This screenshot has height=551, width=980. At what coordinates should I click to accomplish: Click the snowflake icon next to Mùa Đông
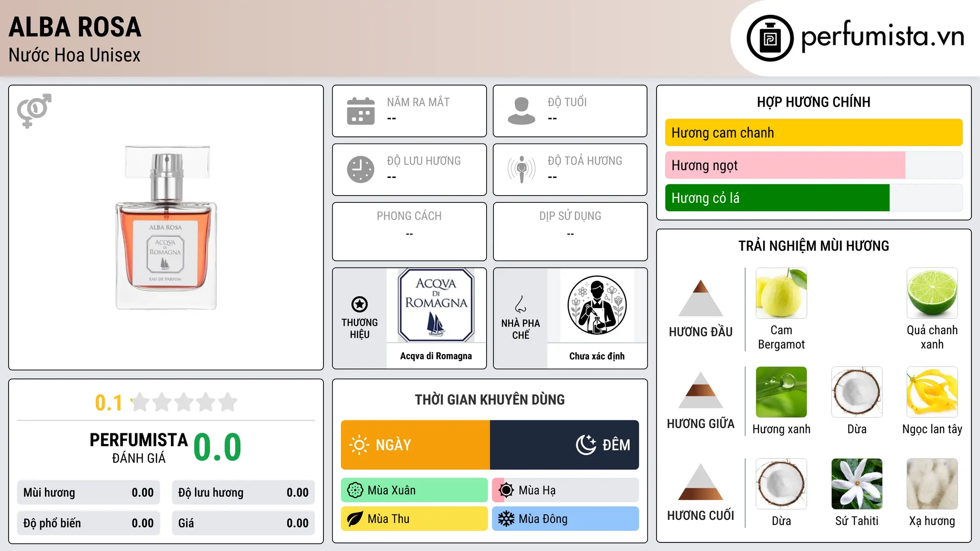pyautogui.click(x=506, y=519)
